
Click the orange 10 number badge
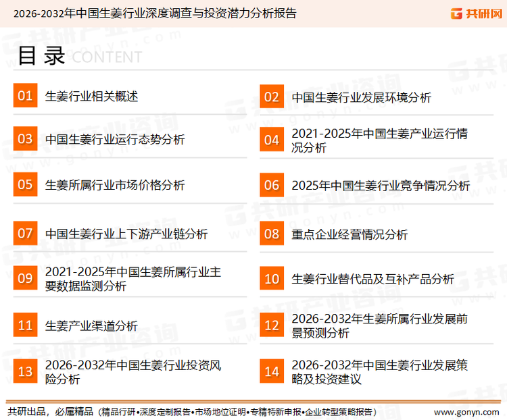click(272, 278)
